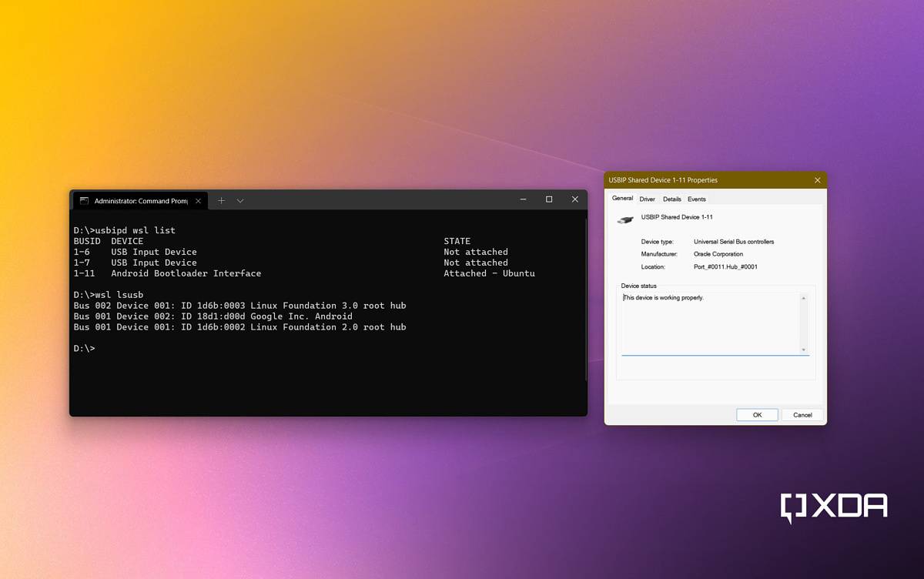Click the Device status scroll down arrow

803,350
